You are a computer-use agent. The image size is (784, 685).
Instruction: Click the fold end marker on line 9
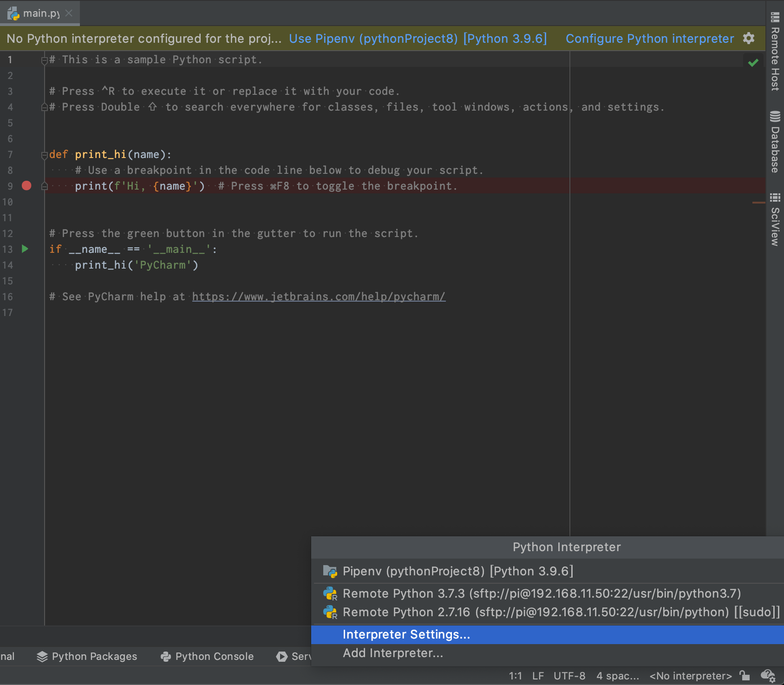[45, 186]
